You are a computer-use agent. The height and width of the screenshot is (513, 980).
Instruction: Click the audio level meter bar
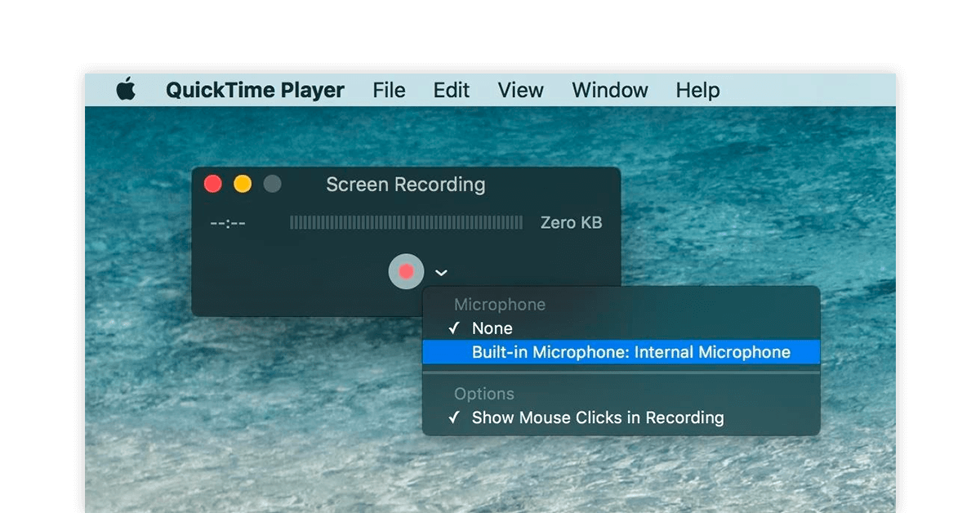pos(406,222)
